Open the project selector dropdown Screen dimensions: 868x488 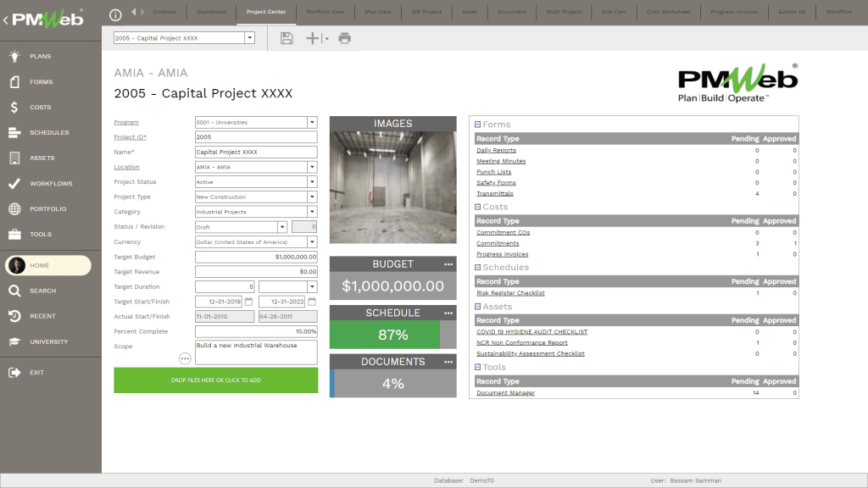pyautogui.click(x=250, y=38)
